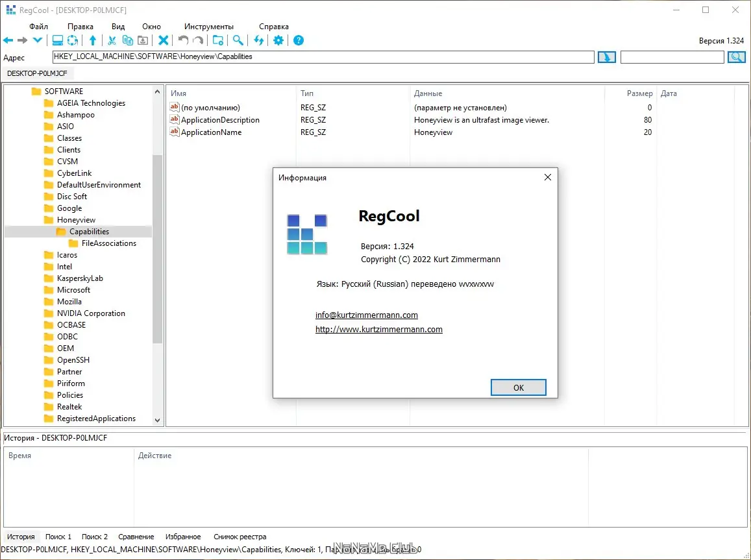Select the (по умолчанию) value row

tap(410, 108)
